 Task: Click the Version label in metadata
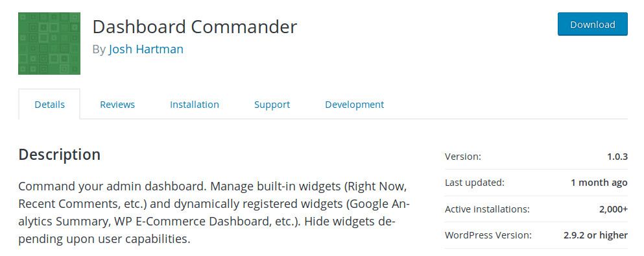(x=463, y=157)
